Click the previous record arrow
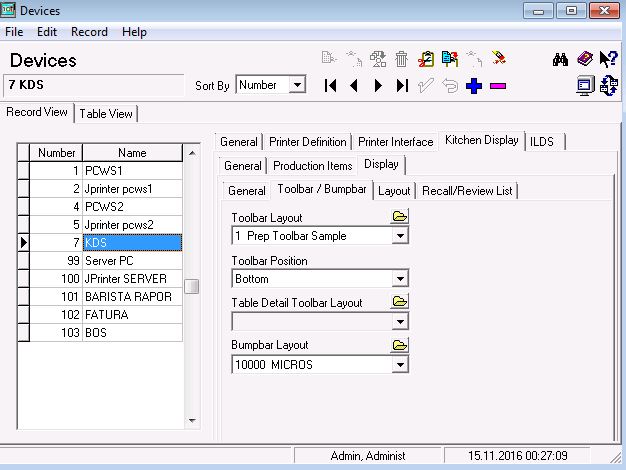626x470 pixels. [x=354, y=85]
